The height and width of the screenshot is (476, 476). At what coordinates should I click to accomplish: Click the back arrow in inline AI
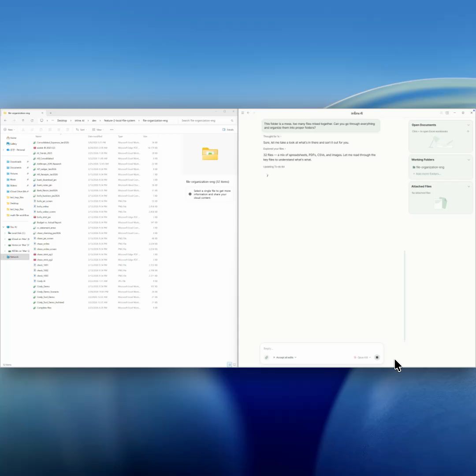pos(248,113)
